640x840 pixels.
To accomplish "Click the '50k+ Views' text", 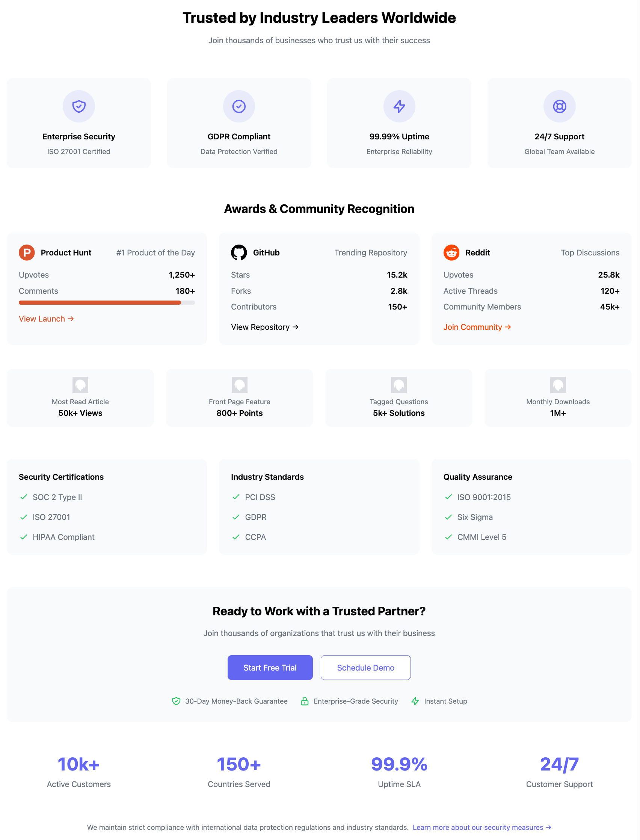I will pos(80,413).
